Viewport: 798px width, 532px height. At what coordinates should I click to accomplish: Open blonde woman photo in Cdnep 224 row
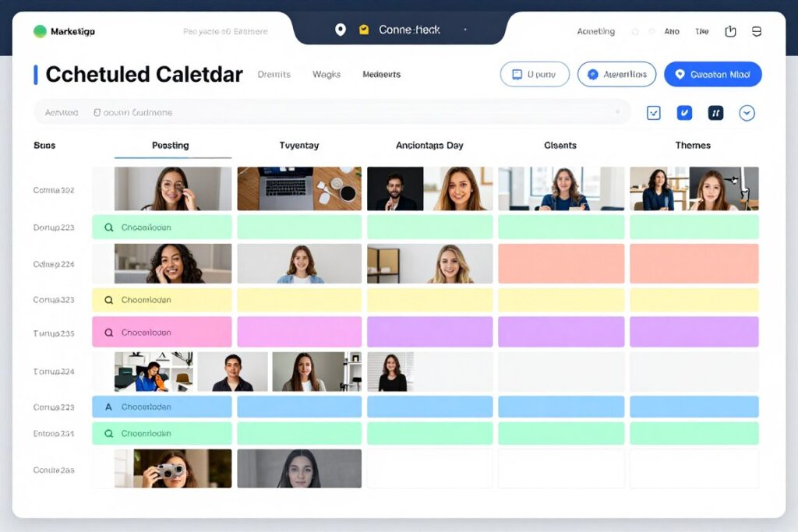[x=429, y=263]
